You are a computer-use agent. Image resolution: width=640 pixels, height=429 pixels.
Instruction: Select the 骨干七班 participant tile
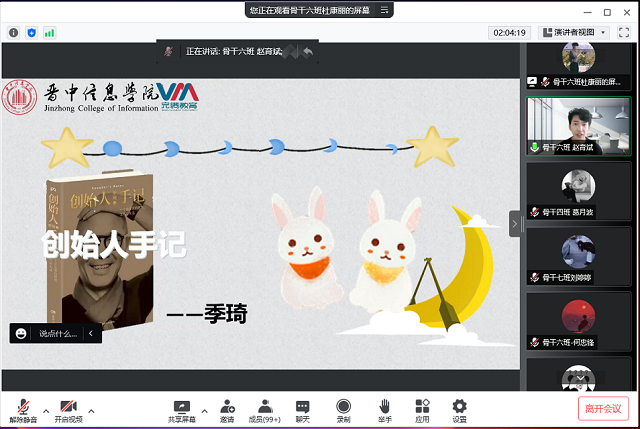pos(578,257)
